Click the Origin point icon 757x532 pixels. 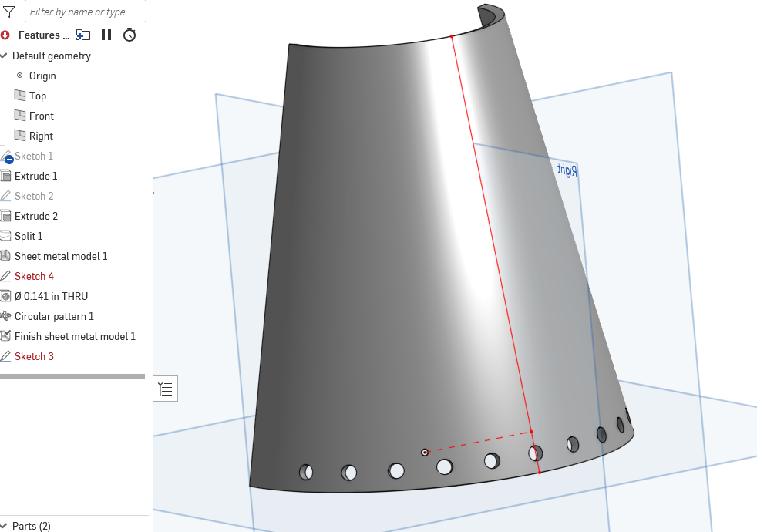[x=20, y=76]
